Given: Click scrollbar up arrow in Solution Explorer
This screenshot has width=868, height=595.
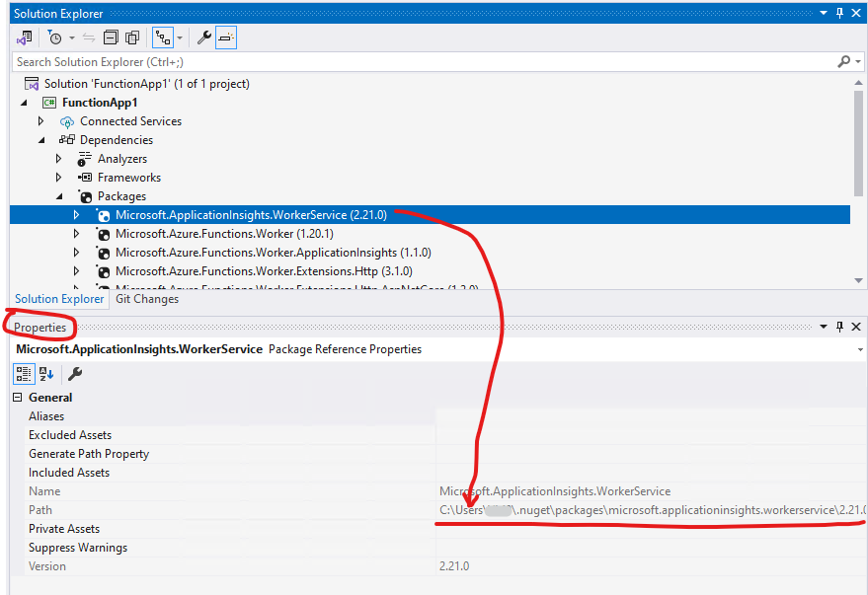Looking at the screenshot, I should 858,83.
